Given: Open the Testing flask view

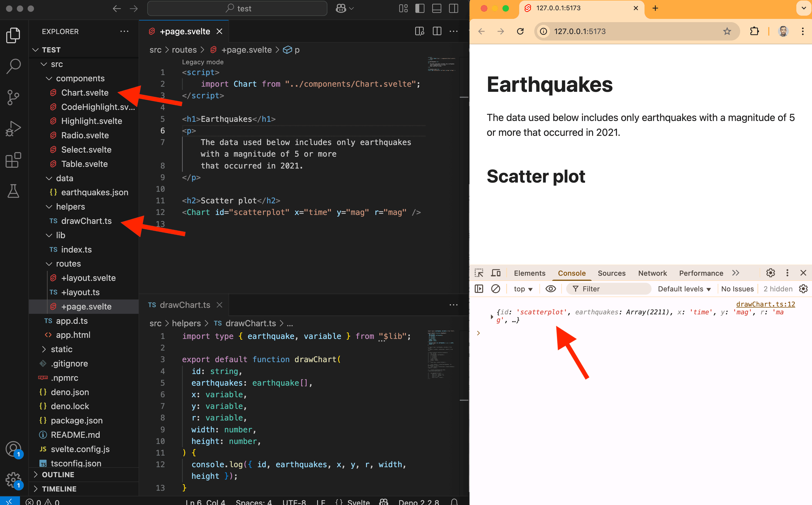Looking at the screenshot, I should tap(13, 191).
